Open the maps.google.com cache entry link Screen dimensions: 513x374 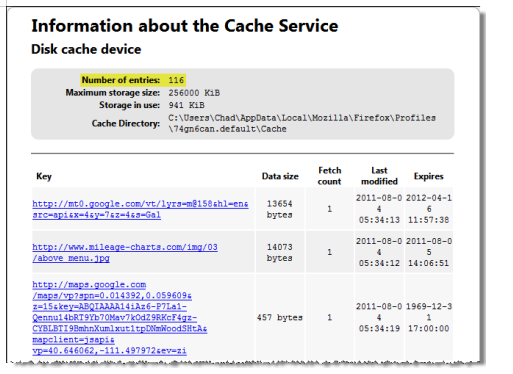(120, 317)
